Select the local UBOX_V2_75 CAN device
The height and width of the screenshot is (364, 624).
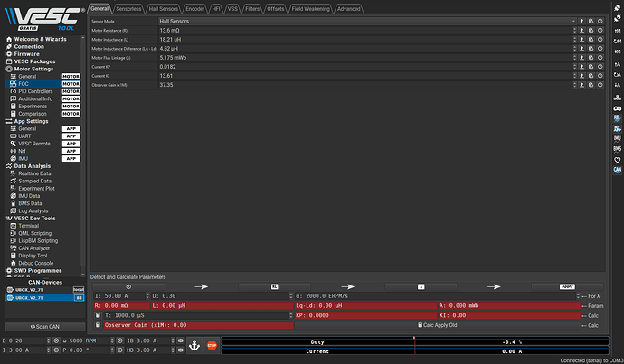coord(36,288)
